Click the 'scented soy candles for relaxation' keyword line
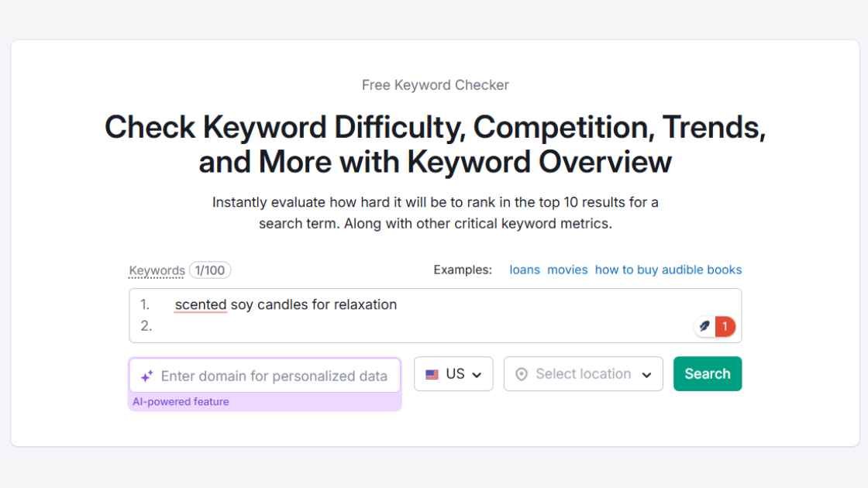This screenshot has height=488, width=868. (x=286, y=305)
